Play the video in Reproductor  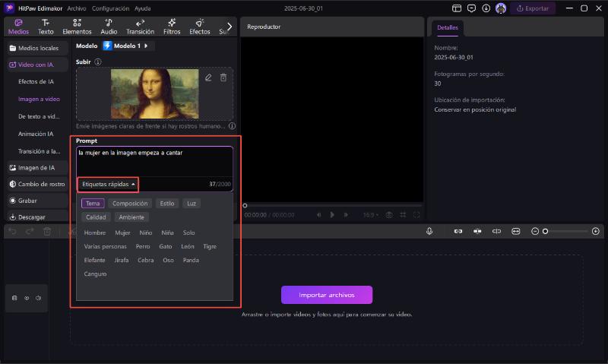click(x=332, y=215)
